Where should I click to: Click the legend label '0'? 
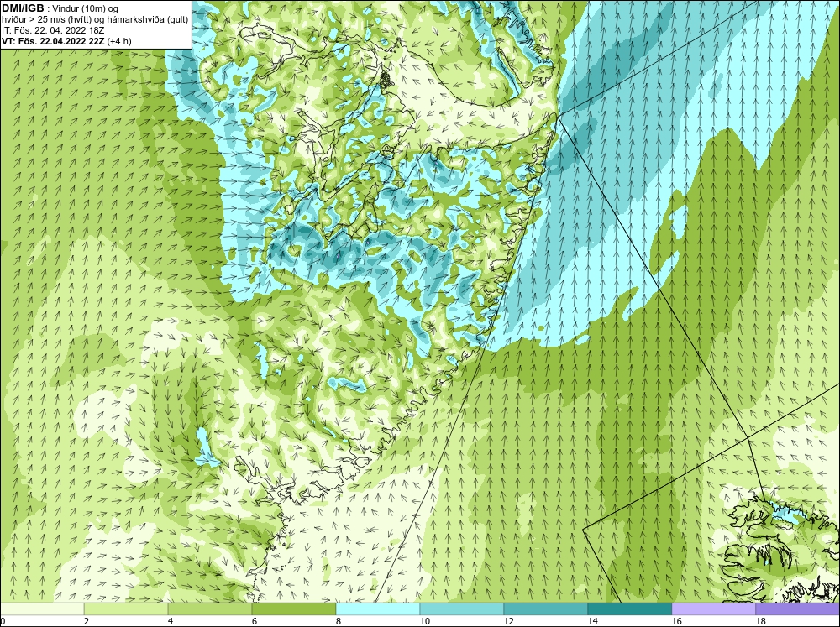pyautogui.click(x=3, y=622)
